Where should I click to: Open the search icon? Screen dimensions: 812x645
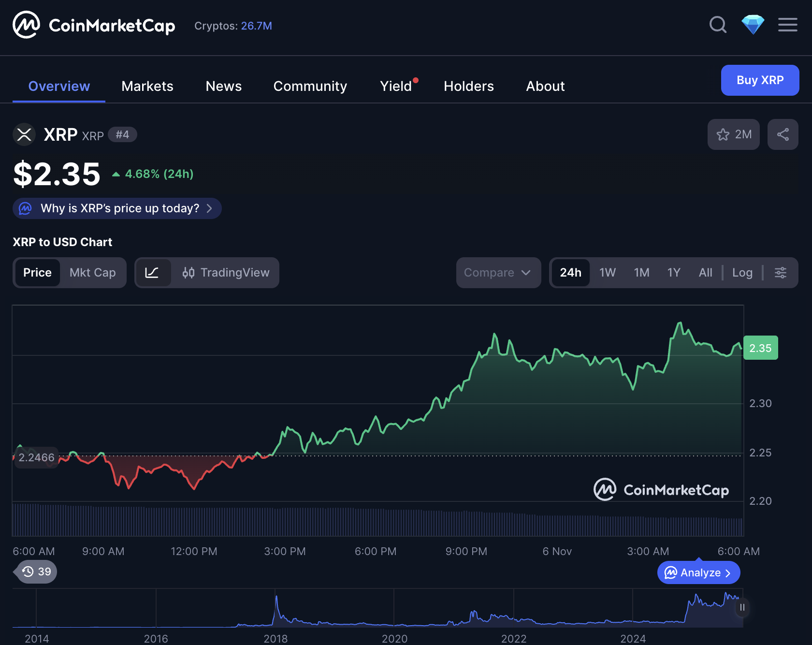tap(718, 25)
